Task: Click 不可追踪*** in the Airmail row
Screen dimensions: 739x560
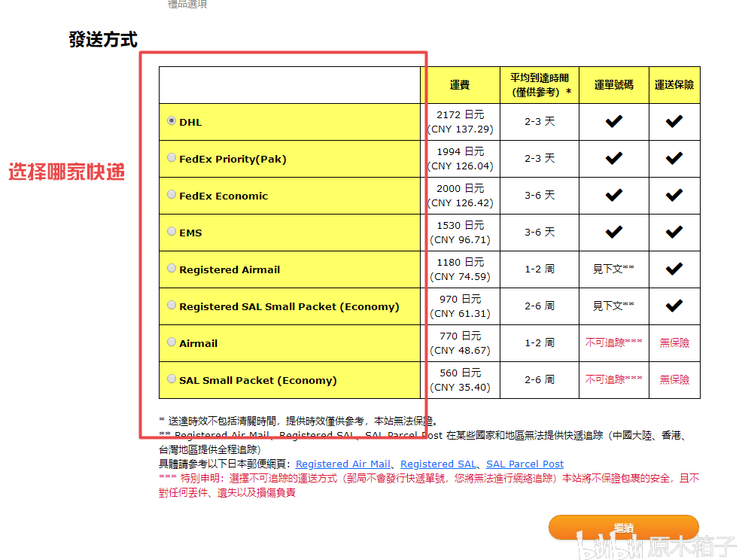Action: (613, 342)
